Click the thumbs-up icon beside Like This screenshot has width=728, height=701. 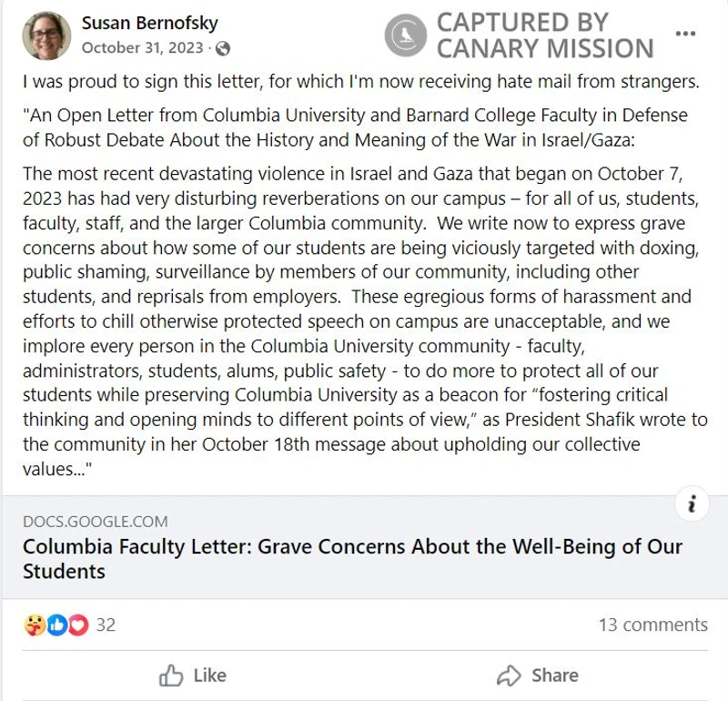(171, 675)
